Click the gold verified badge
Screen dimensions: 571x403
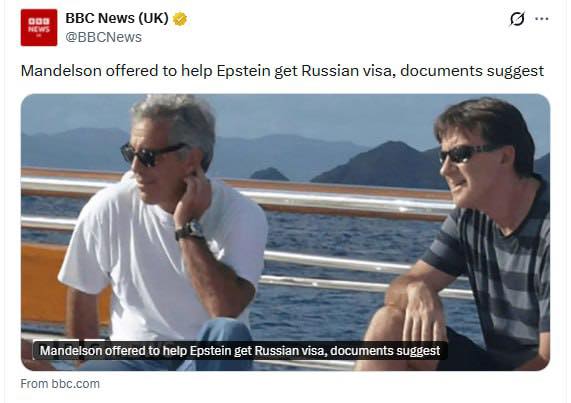180,19
